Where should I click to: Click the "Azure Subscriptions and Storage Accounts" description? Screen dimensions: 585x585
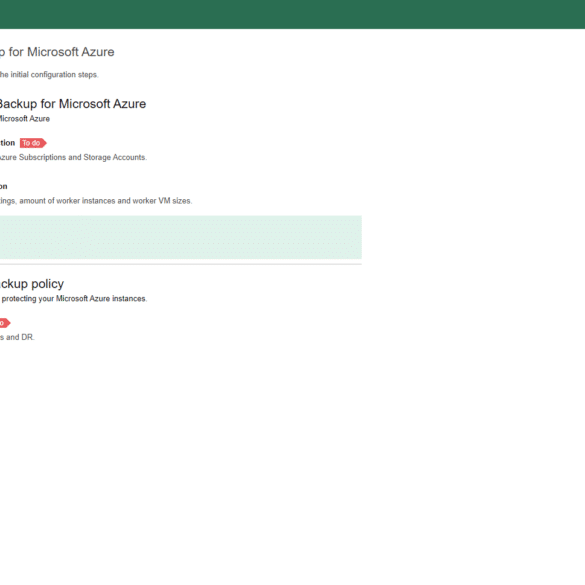pyautogui.click(x=73, y=157)
